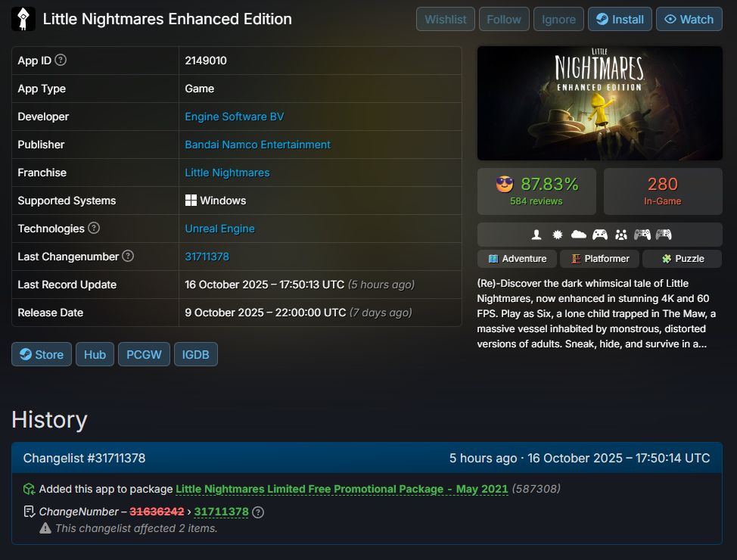Viewport: 737px width, 560px height.
Task: Click the Publisher row label
Action: click(41, 145)
